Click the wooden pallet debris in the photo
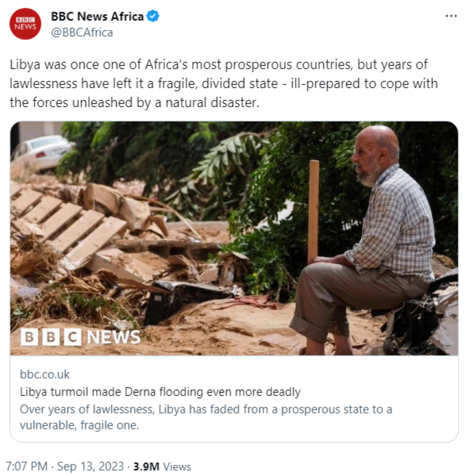The image size is (466, 476). [x=67, y=221]
